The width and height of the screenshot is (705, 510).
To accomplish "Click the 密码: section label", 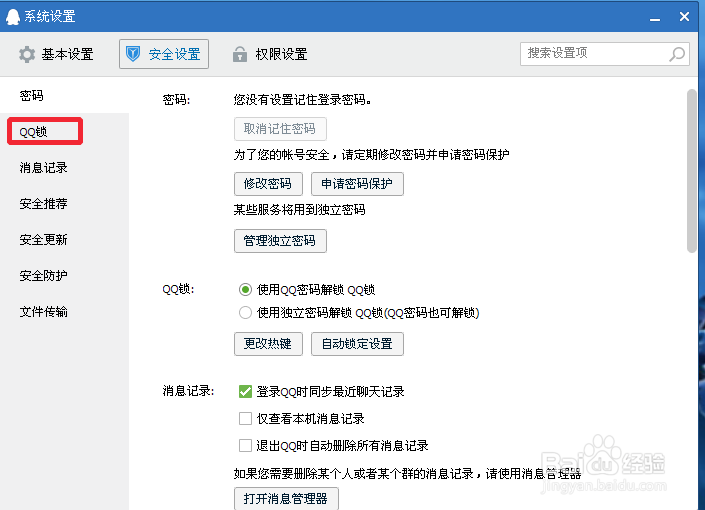I will [176, 100].
